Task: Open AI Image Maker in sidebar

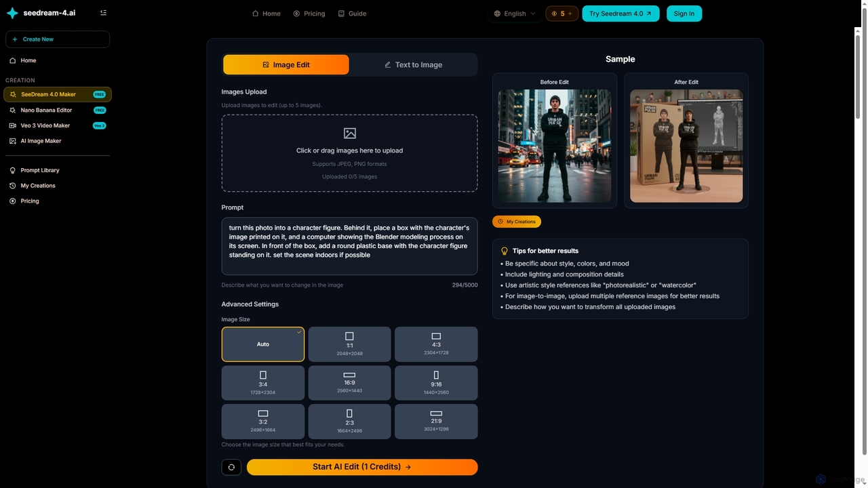Action: click(x=58, y=141)
